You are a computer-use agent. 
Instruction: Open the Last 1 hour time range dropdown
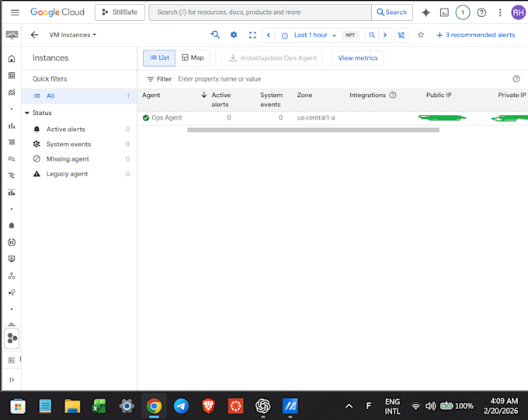[x=309, y=35]
